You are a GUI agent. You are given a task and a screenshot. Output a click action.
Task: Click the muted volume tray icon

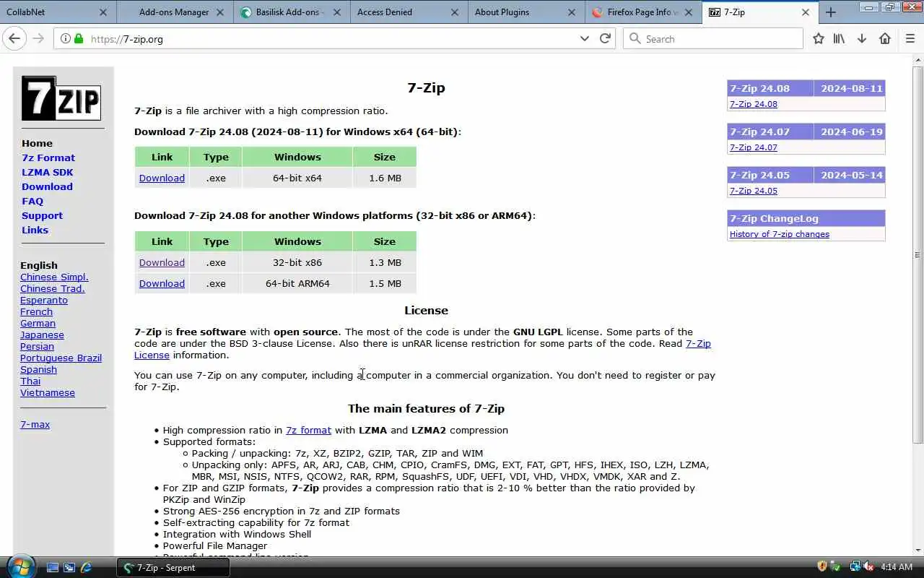point(868,567)
